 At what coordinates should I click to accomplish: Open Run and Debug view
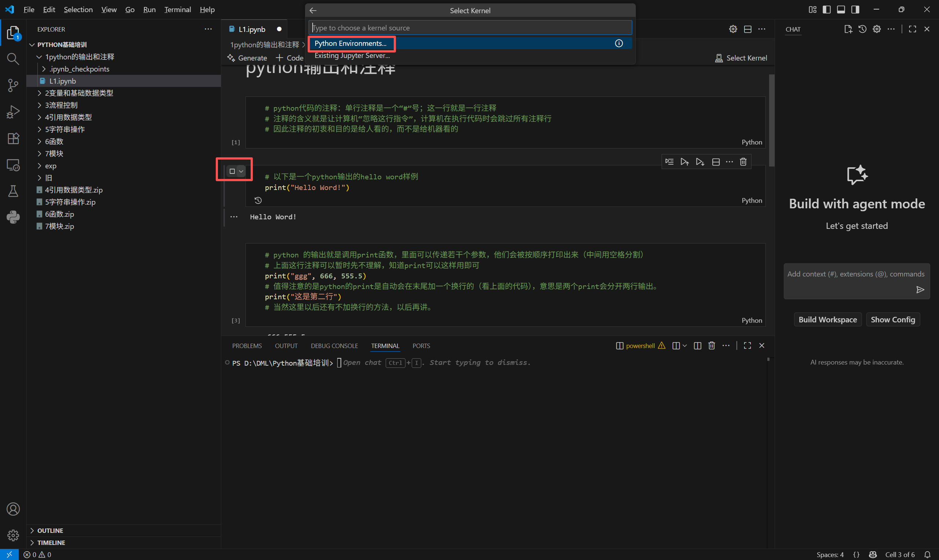click(13, 112)
